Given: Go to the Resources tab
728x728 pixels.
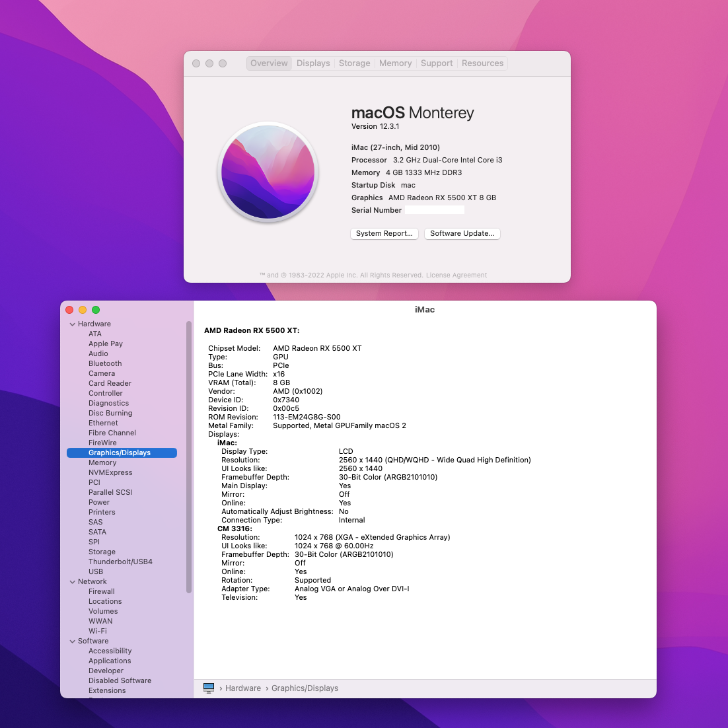Looking at the screenshot, I should 482,63.
